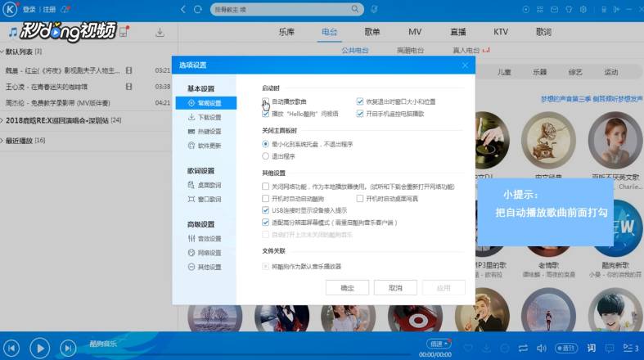
Task: Start playback with the play button
Action: [x=40, y=348]
